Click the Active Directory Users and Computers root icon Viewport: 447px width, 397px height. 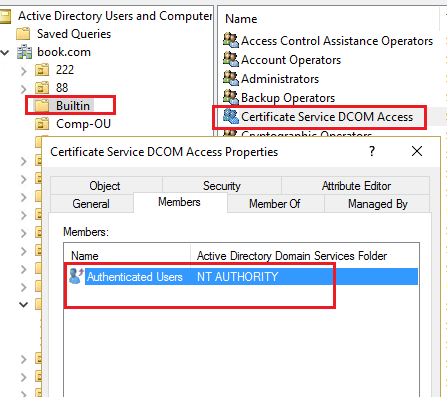[5, 16]
